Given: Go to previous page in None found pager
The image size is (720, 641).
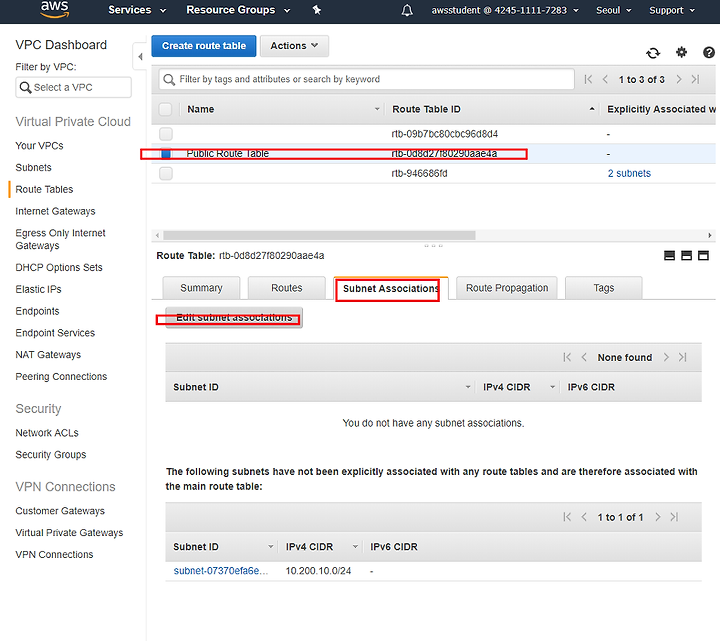Looking at the screenshot, I should click(584, 357).
